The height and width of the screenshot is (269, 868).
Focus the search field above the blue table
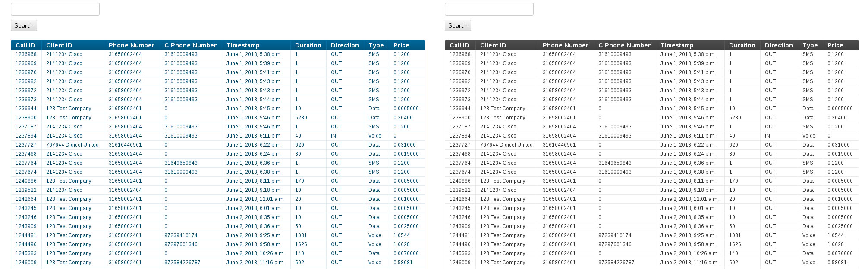coord(55,9)
